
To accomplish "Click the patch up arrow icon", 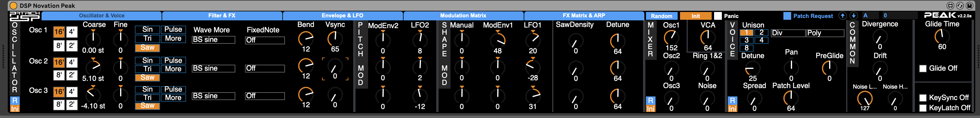I will 842,16.
